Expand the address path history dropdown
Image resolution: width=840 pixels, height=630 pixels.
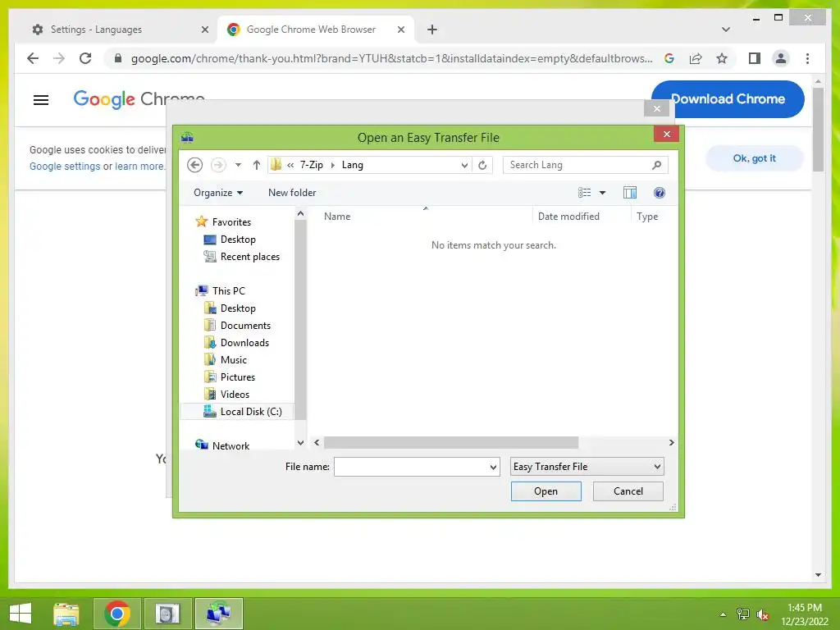pos(464,165)
